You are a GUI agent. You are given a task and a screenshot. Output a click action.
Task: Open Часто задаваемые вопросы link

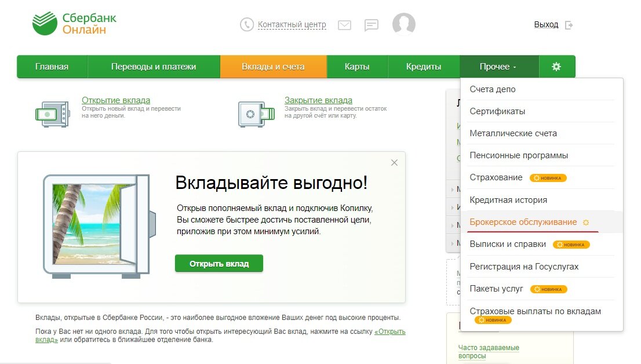tap(489, 352)
